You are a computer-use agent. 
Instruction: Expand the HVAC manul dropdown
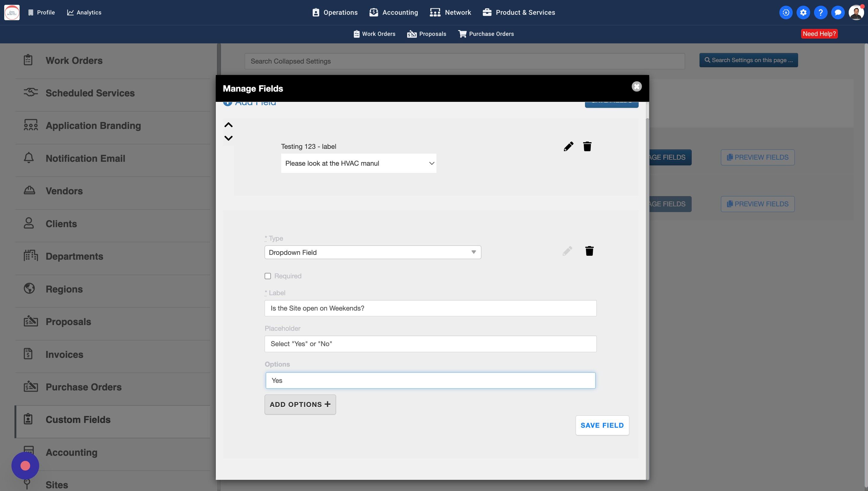click(x=358, y=164)
